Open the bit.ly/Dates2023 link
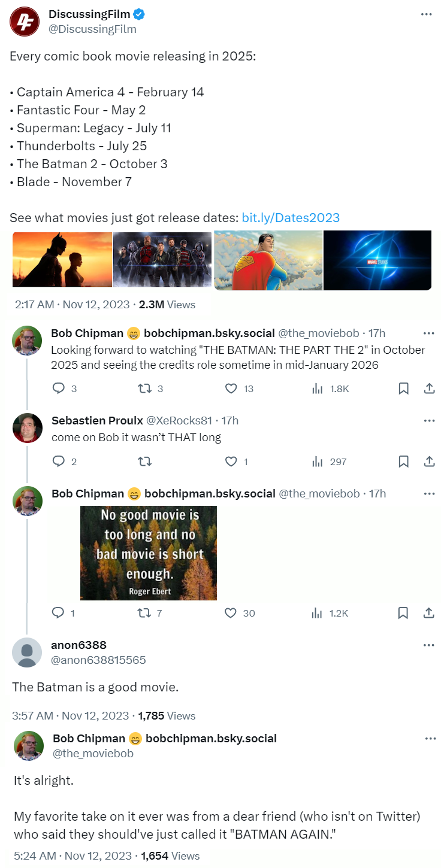441x868 pixels. [291, 218]
